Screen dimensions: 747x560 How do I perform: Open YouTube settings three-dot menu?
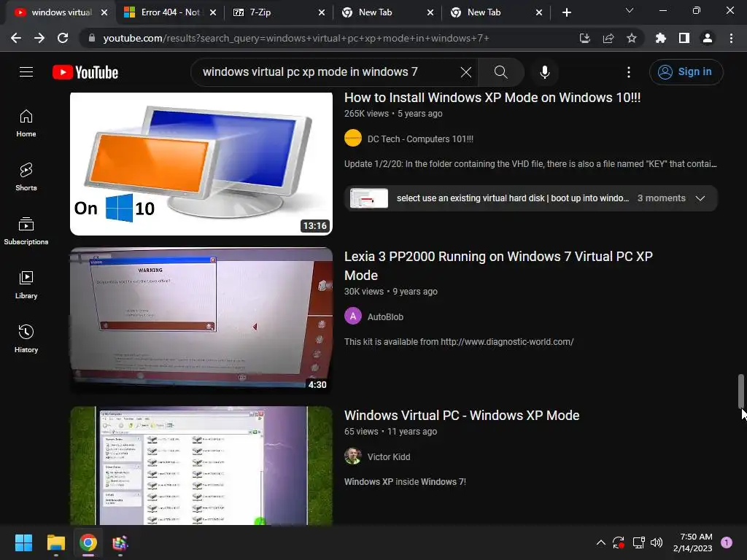coord(629,72)
